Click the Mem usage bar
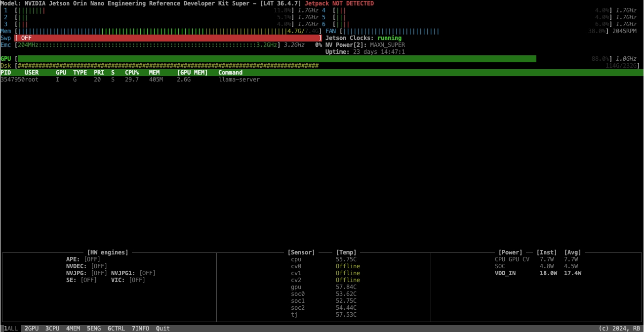This screenshot has width=644, height=332. [x=168, y=31]
